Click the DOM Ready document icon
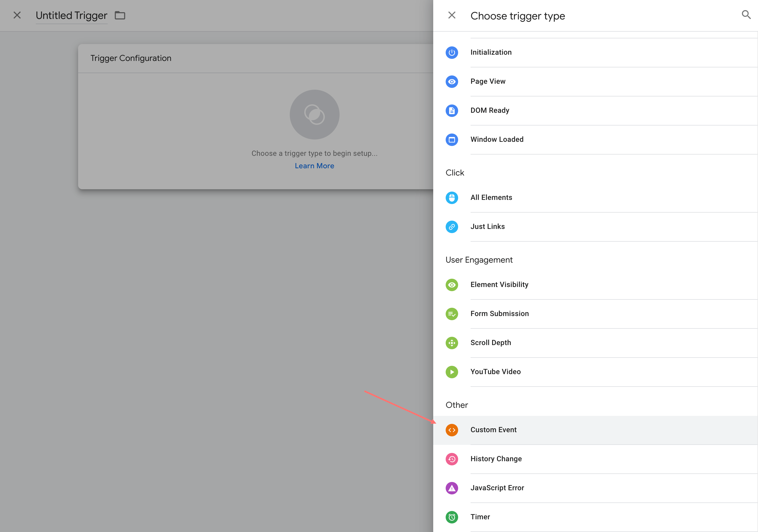 click(x=452, y=110)
